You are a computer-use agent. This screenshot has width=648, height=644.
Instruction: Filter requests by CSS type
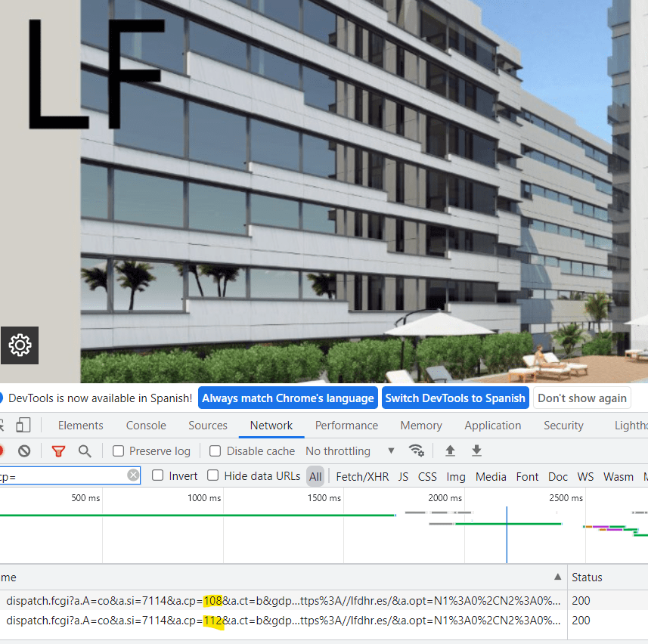pyautogui.click(x=427, y=476)
